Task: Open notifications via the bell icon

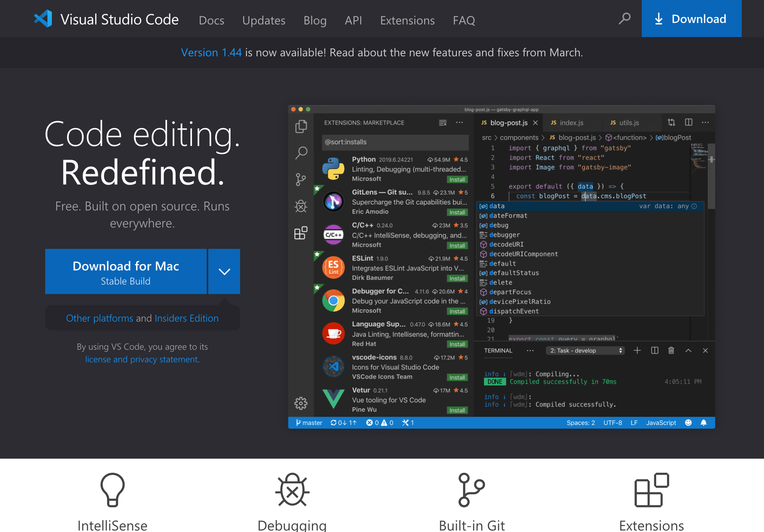Action: pyautogui.click(x=703, y=422)
